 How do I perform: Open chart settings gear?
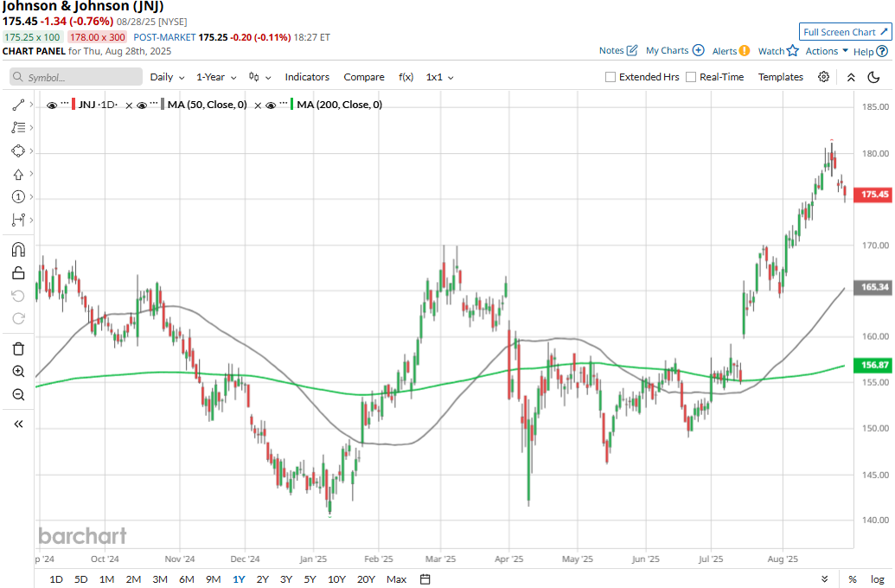click(x=823, y=76)
